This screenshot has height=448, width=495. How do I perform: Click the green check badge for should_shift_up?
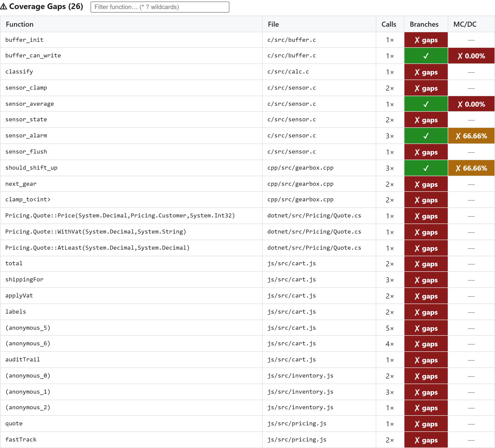(426, 168)
